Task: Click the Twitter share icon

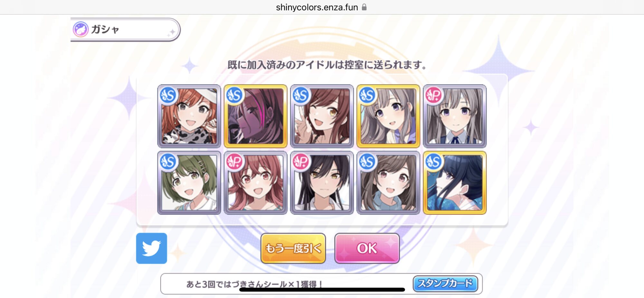Action: coord(151,248)
